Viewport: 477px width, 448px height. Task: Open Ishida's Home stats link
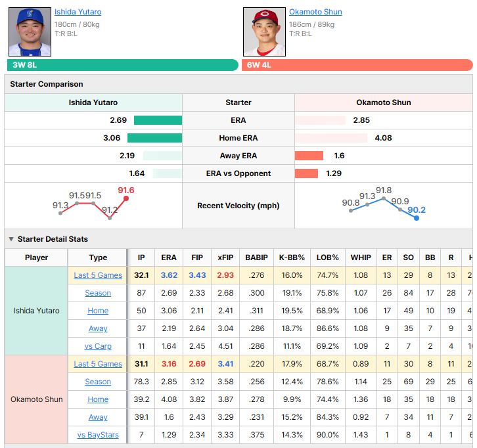tap(98, 311)
